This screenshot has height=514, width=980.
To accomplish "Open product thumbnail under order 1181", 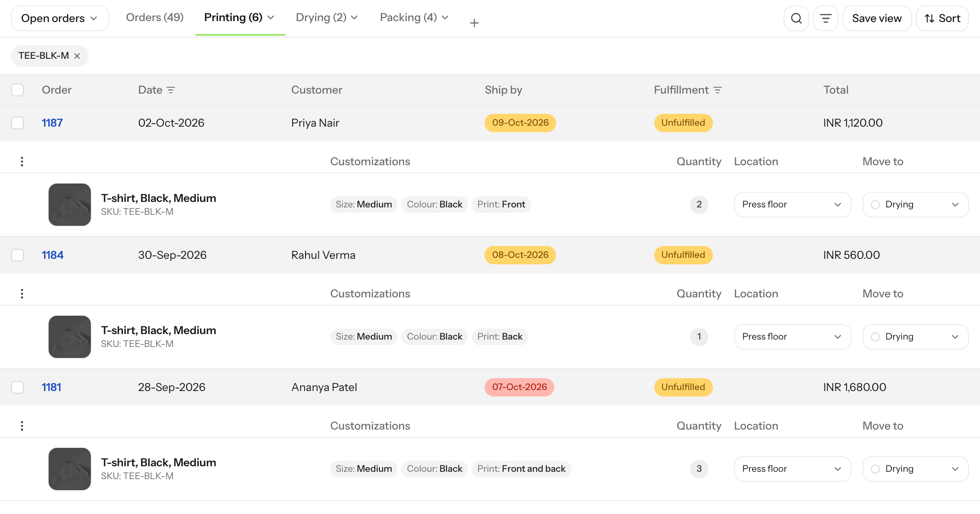I will tap(70, 469).
